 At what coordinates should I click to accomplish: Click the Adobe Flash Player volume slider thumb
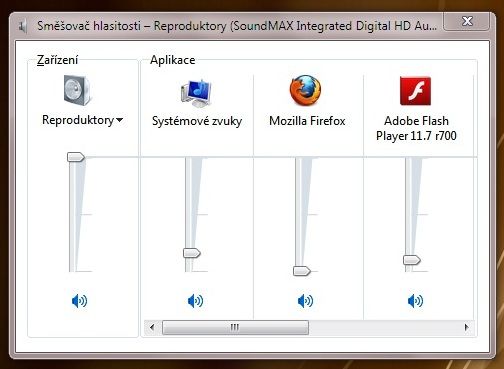point(412,260)
